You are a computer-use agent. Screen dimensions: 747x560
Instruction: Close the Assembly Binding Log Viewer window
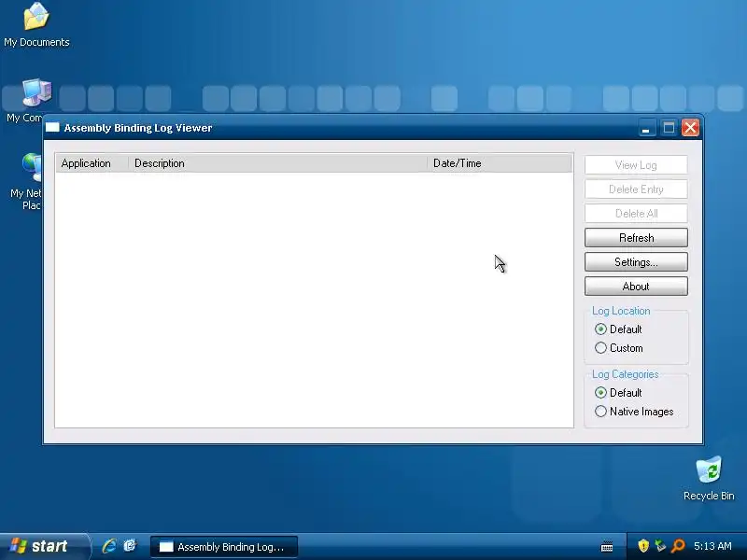[x=690, y=128]
